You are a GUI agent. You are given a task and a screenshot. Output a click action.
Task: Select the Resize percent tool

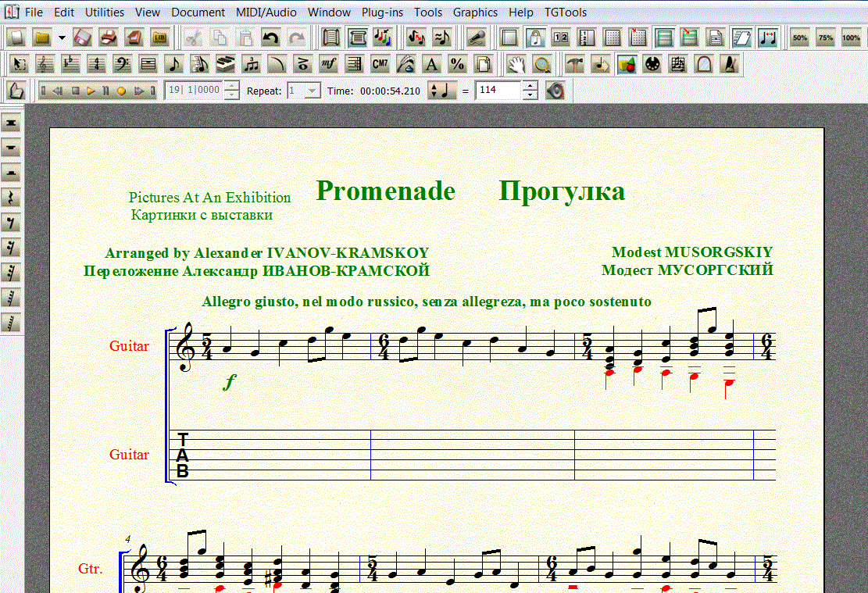tap(457, 64)
